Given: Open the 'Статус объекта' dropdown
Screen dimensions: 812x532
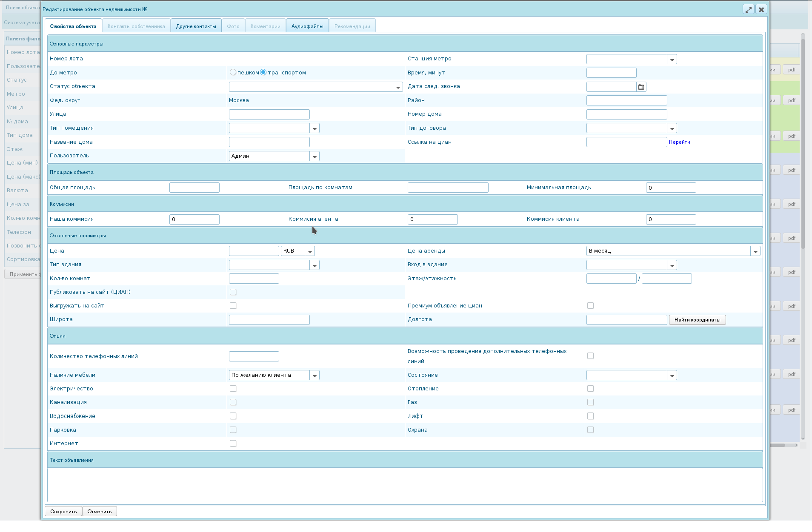Looking at the screenshot, I should point(398,87).
